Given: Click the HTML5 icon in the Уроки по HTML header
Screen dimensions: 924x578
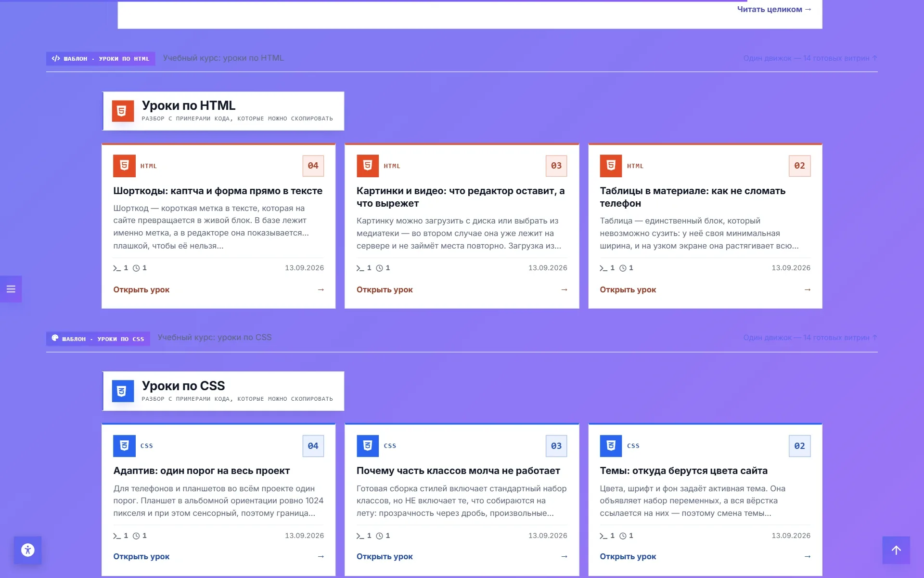Looking at the screenshot, I should [x=123, y=111].
